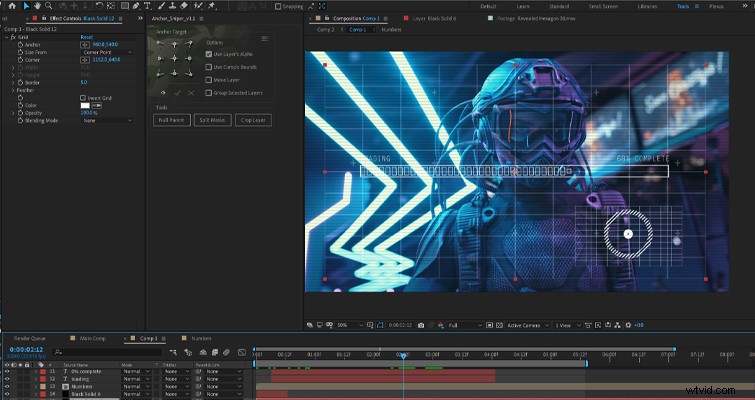Image resolution: width=755 pixels, height=400 pixels.
Task: Expand the Feather property group
Action: [x=13, y=90]
